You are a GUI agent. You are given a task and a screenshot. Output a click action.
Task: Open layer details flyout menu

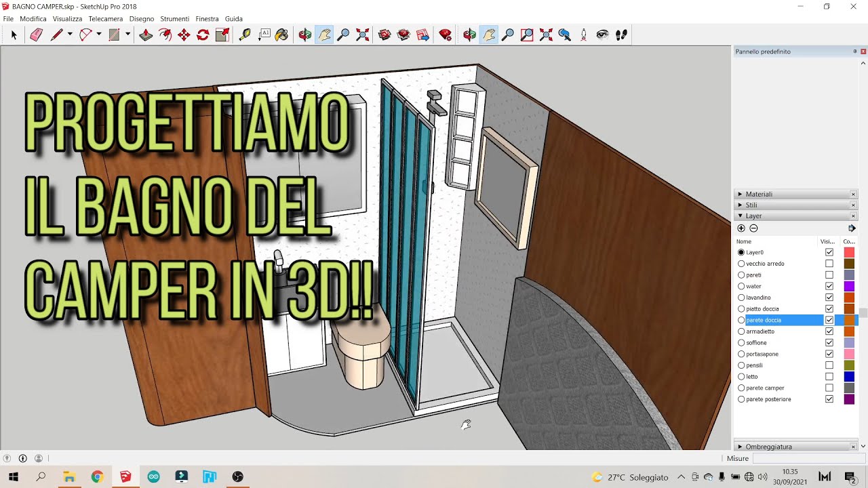(852, 228)
